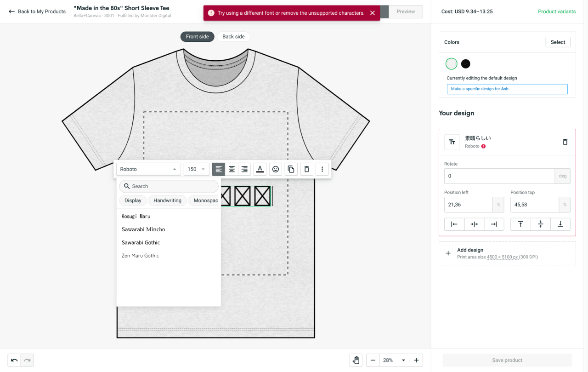
Task: Filter fonts by Monospace category
Action: [x=204, y=200]
